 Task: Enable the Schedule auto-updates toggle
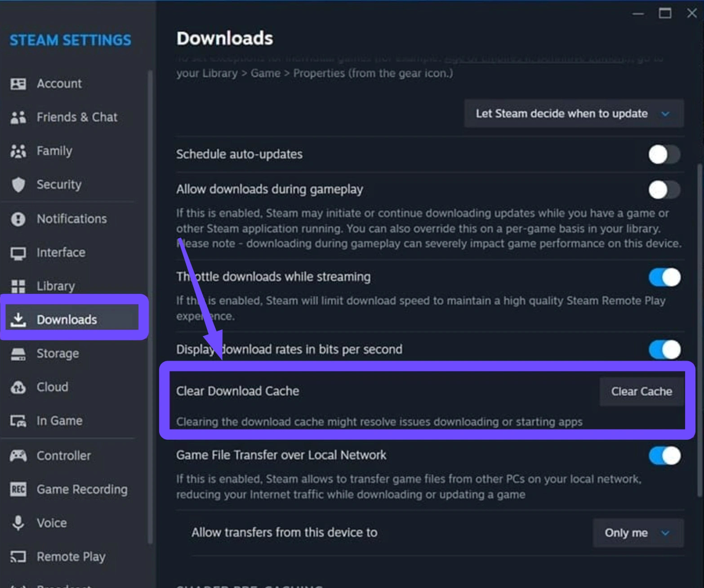click(x=664, y=155)
